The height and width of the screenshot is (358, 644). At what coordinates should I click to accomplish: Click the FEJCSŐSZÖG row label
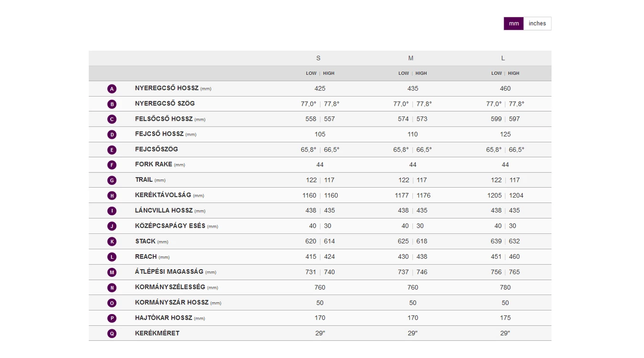coord(156,149)
